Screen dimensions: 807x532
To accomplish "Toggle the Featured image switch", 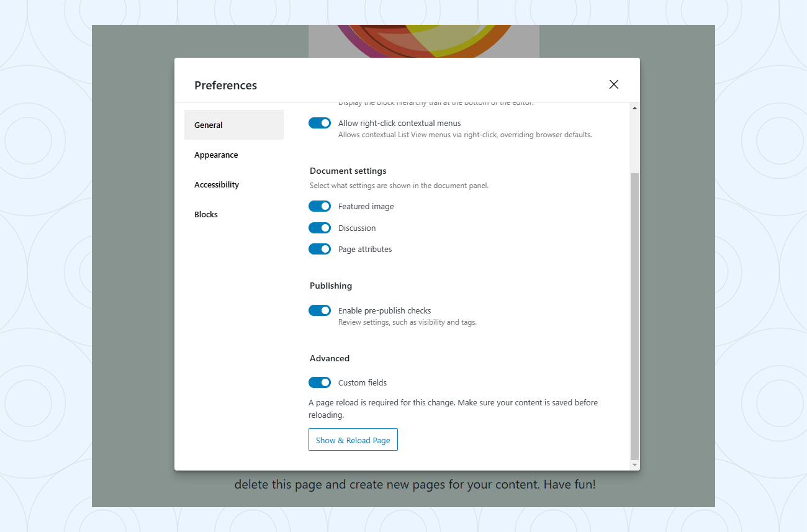I will pyautogui.click(x=320, y=206).
